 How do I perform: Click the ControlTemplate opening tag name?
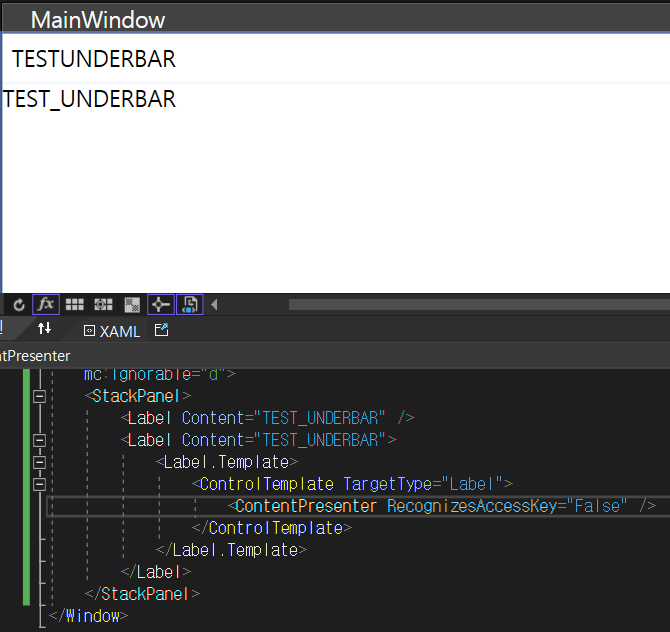point(267,484)
